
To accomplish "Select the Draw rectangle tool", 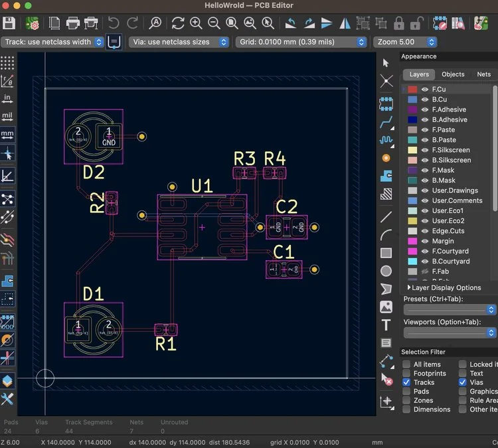I will [x=386, y=253].
